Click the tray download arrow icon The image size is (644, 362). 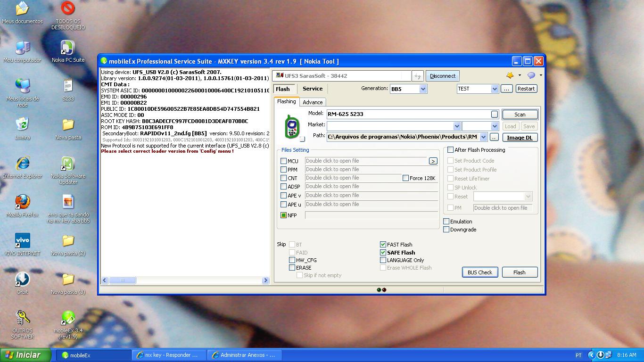coord(600,355)
